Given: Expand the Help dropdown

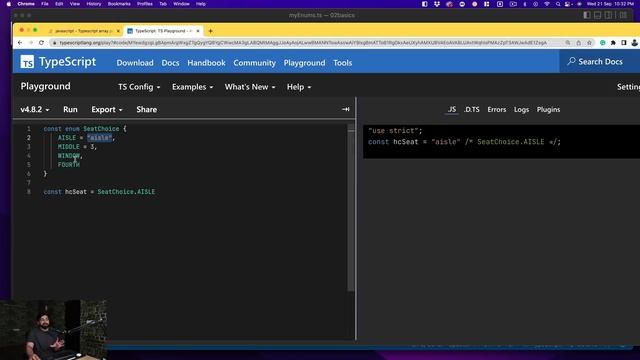Looking at the screenshot, I should tap(299, 87).
